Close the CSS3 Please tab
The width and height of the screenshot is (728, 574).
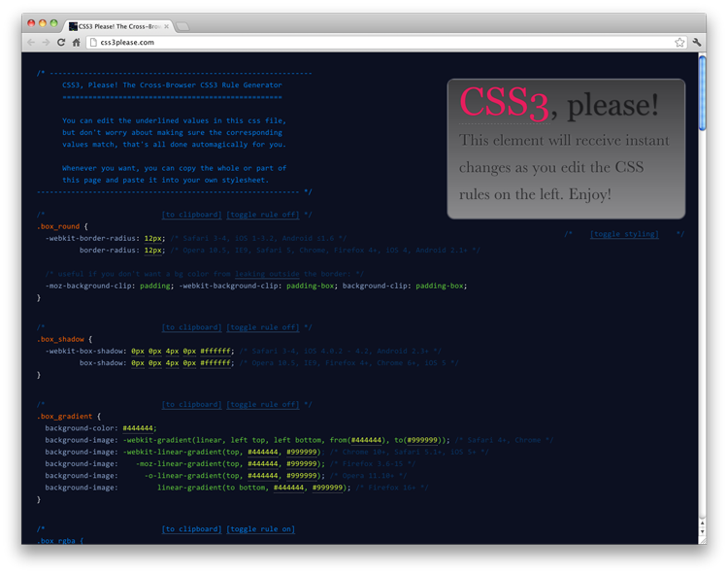(166, 26)
